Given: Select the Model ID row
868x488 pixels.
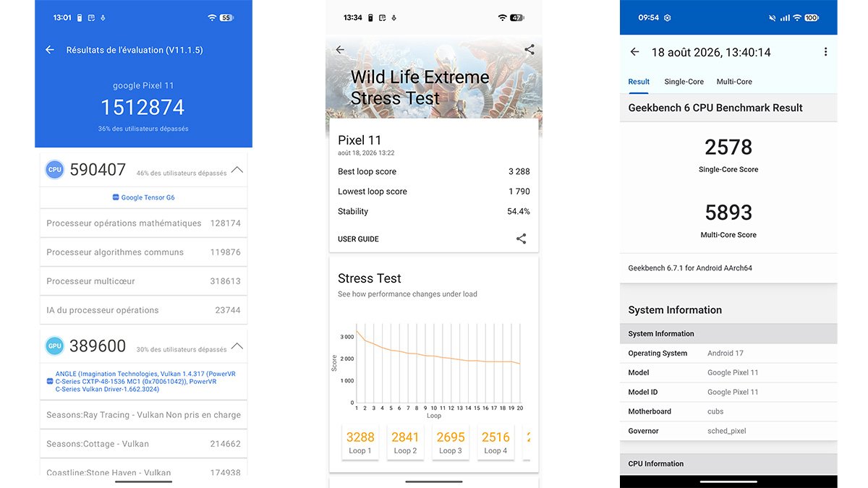Looking at the screenshot, I should [x=728, y=392].
